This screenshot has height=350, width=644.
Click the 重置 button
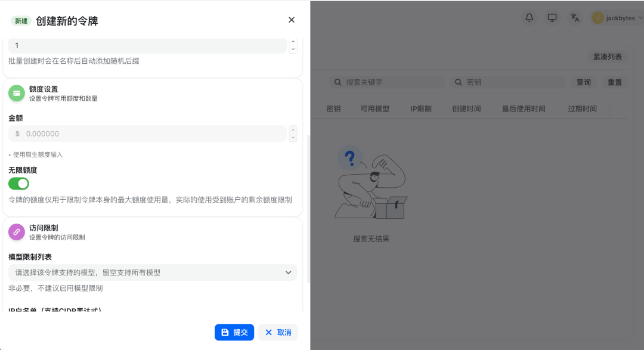click(614, 82)
